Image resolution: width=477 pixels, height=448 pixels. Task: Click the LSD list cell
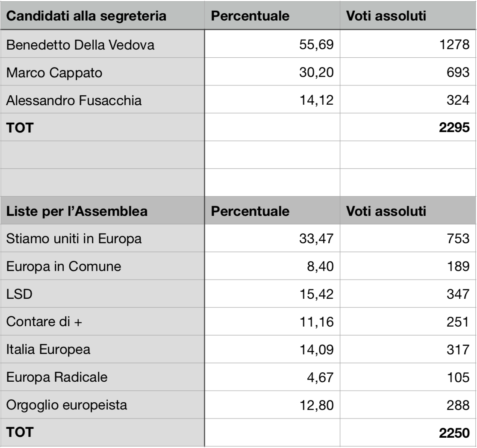[103, 294]
